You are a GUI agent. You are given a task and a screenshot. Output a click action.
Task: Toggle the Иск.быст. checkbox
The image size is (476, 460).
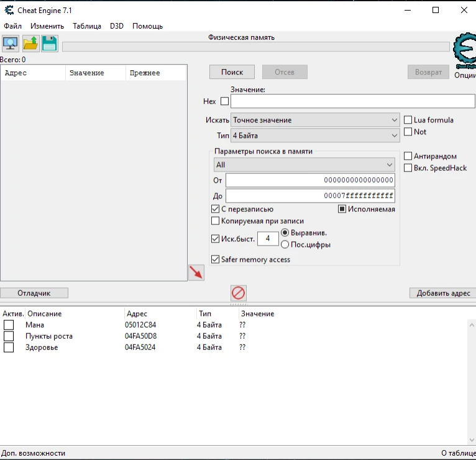(x=215, y=239)
